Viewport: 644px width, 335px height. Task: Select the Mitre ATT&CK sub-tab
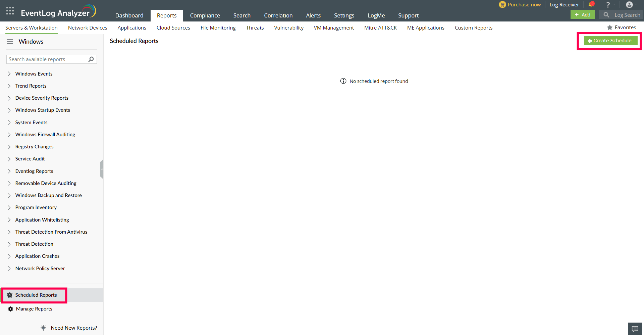point(380,28)
